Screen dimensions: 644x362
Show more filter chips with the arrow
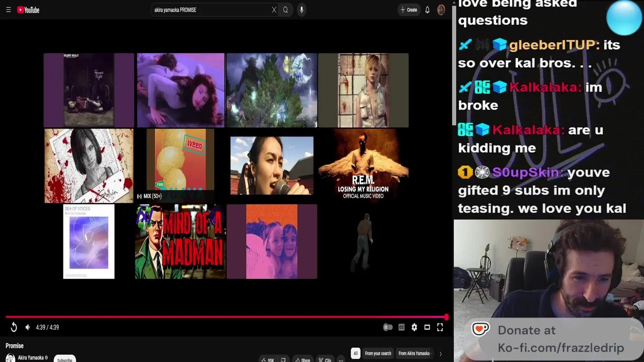pos(440,353)
